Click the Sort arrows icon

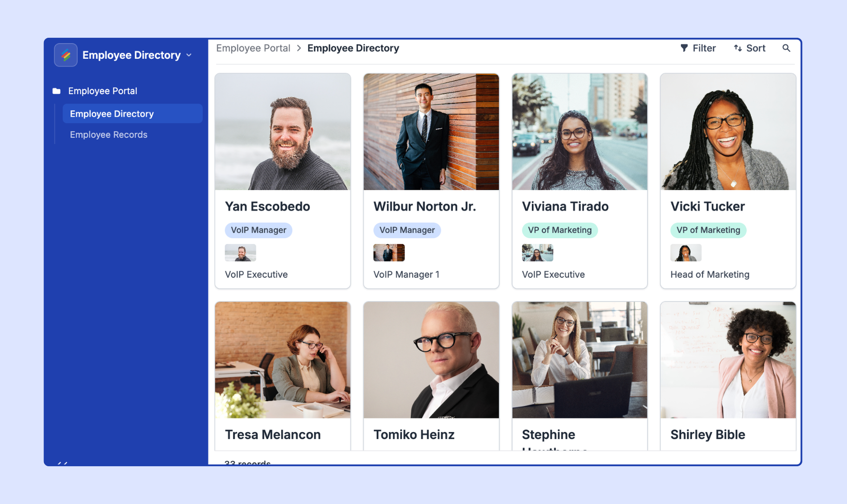(x=738, y=48)
